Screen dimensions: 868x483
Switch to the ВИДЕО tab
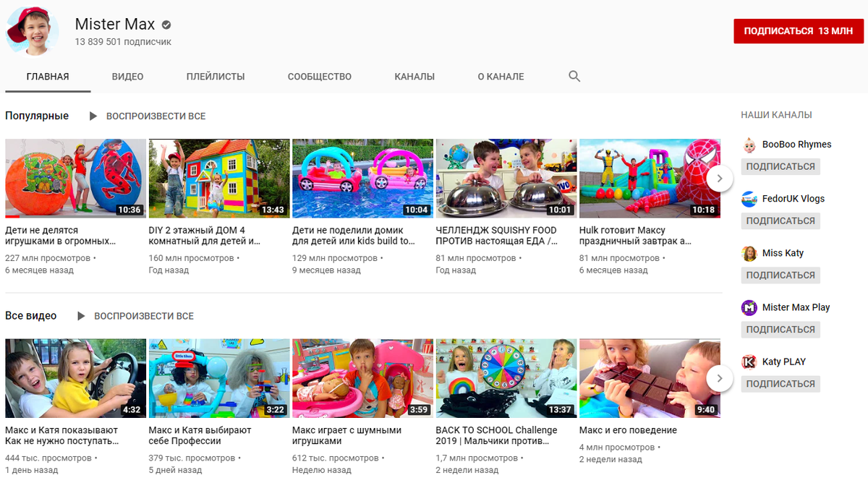point(127,76)
